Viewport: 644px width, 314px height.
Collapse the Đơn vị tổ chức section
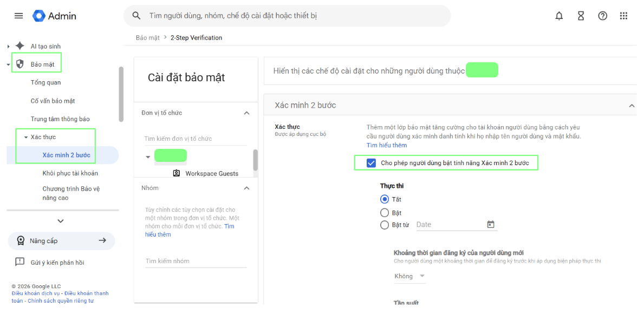tap(246, 113)
